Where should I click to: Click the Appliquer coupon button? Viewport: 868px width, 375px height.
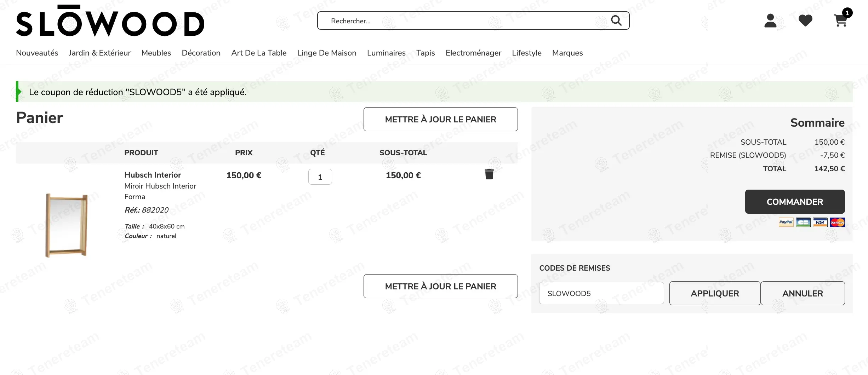pos(715,293)
